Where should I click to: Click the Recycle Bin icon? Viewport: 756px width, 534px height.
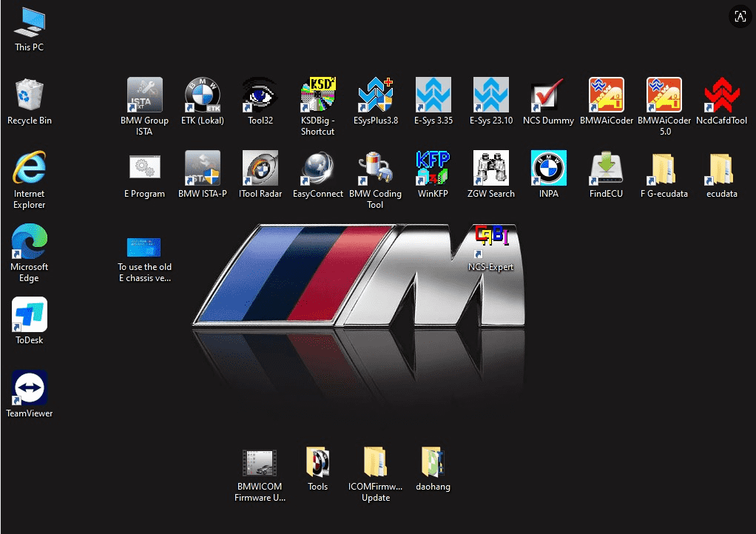coord(30,95)
